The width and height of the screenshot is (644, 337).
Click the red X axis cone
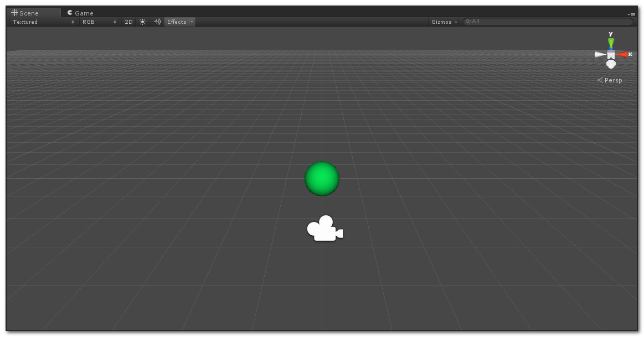tap(622, 54)
